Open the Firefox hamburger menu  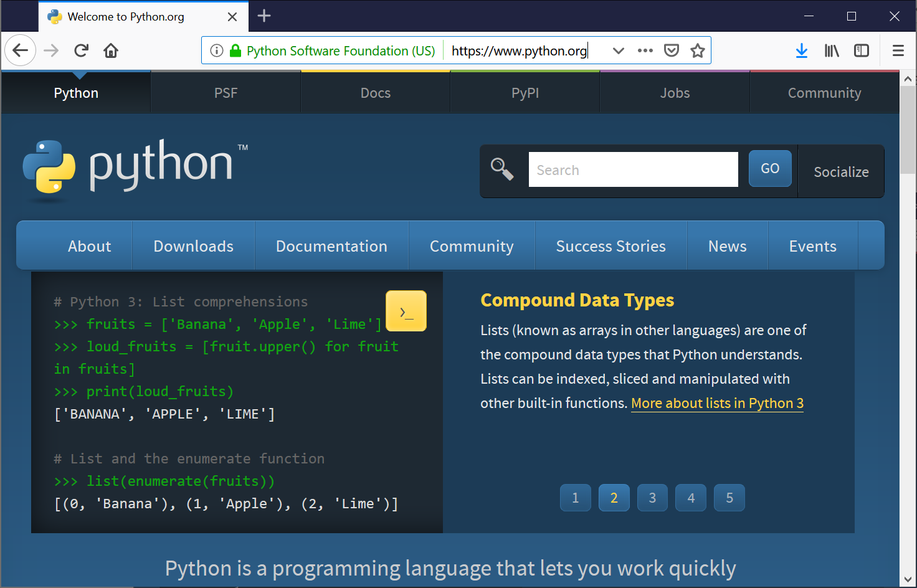click(898, 50)
